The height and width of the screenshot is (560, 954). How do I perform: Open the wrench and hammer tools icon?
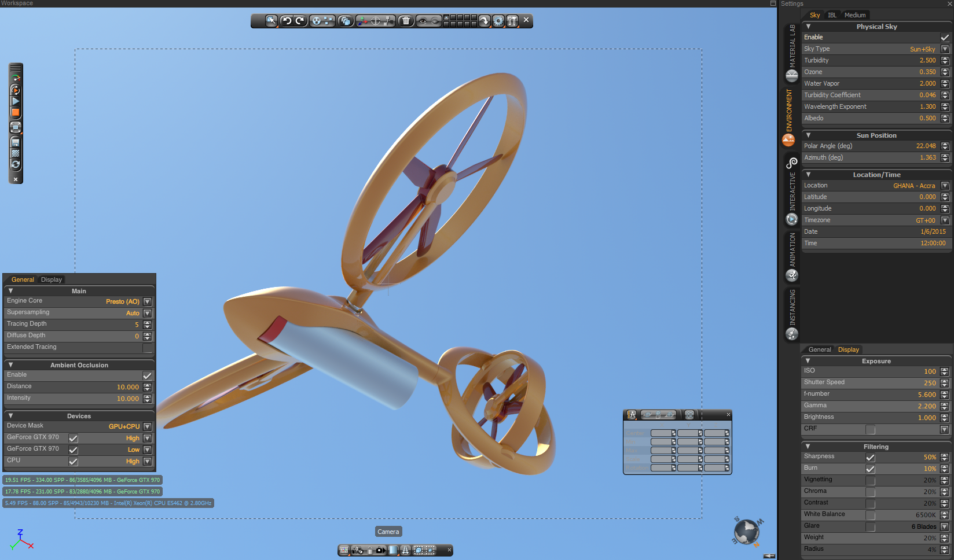click(512, 21)
